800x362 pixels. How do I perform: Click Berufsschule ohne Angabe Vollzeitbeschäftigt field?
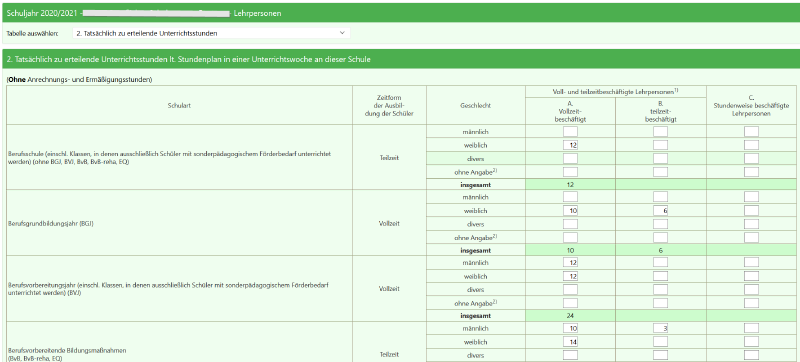coord(570,171)
